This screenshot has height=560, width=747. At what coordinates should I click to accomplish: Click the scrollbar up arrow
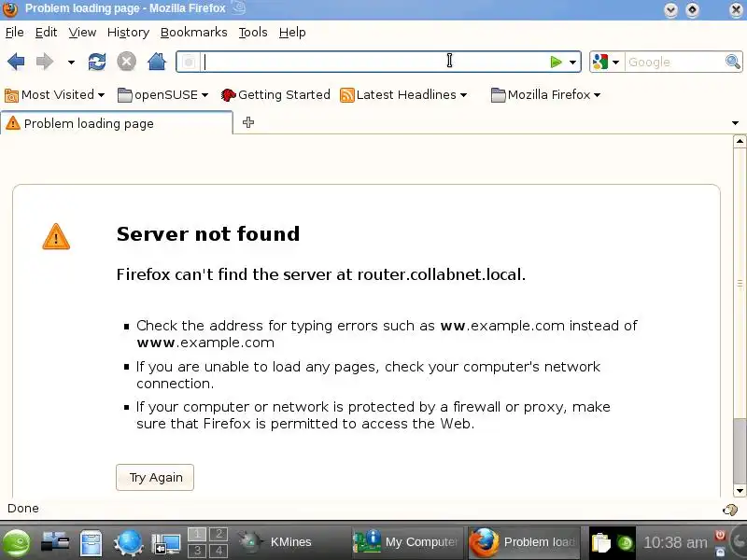click(x=740, y=141)
